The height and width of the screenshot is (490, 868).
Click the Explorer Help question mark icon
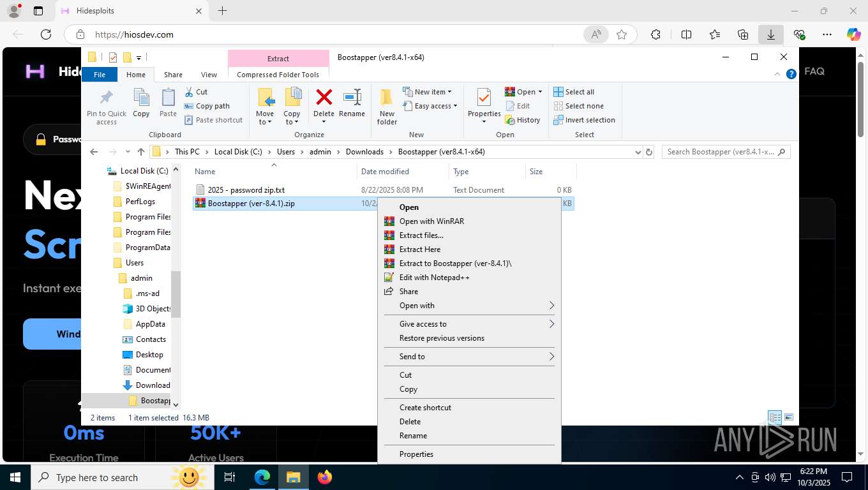791,74
